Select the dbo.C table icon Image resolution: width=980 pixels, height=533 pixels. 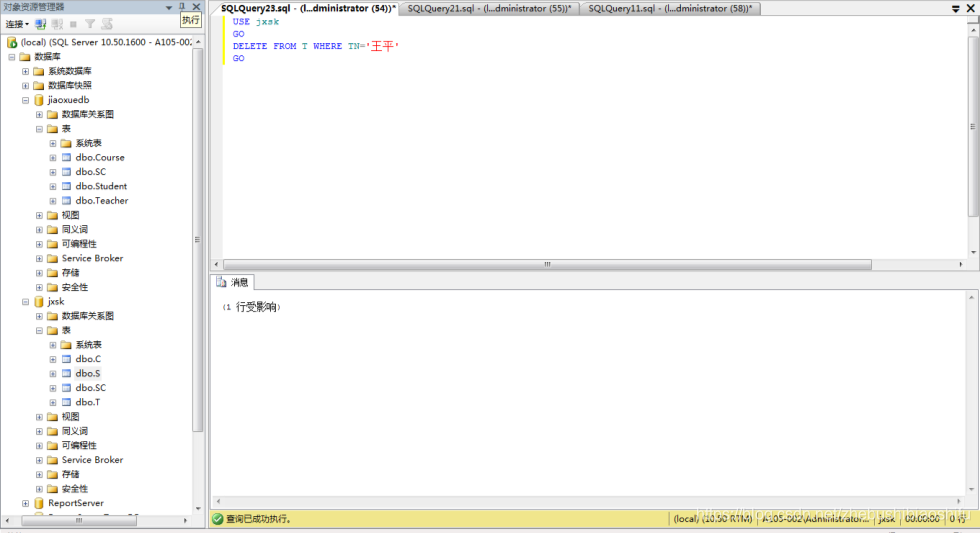(66, 359)
